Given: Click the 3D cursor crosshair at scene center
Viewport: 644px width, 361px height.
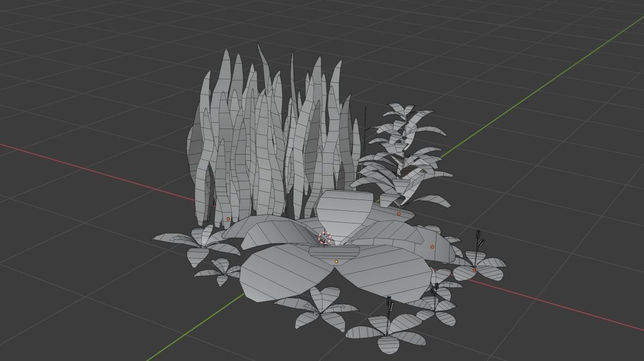Looking at the screenshot, I should click(324, 238).
